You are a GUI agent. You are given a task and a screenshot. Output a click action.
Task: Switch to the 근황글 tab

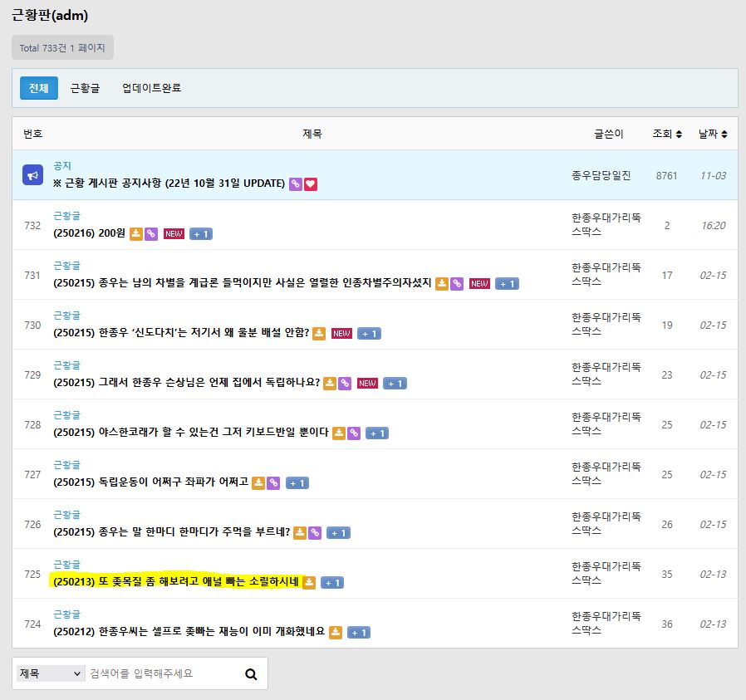pos(85,88)
